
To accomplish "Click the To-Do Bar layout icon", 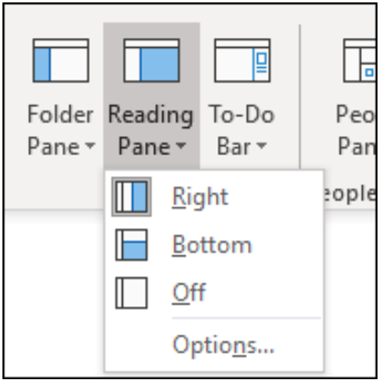I will pyautogui.click(x=242, y=60).
